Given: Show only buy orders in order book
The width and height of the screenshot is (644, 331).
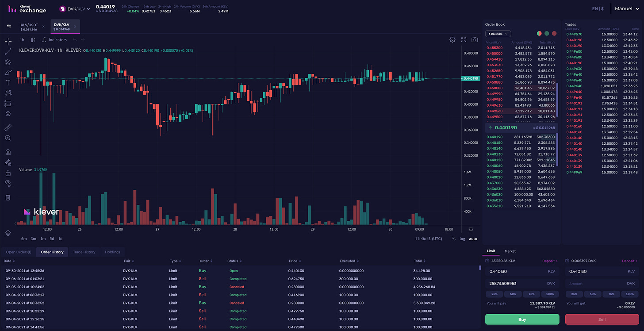Looking at the screenshot, I should click(547, 34).
